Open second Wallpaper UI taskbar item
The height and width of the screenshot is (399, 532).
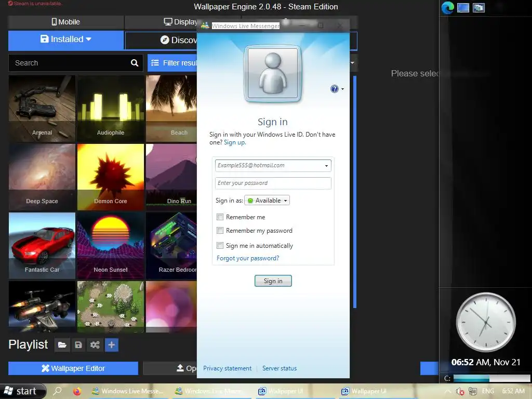377,391
